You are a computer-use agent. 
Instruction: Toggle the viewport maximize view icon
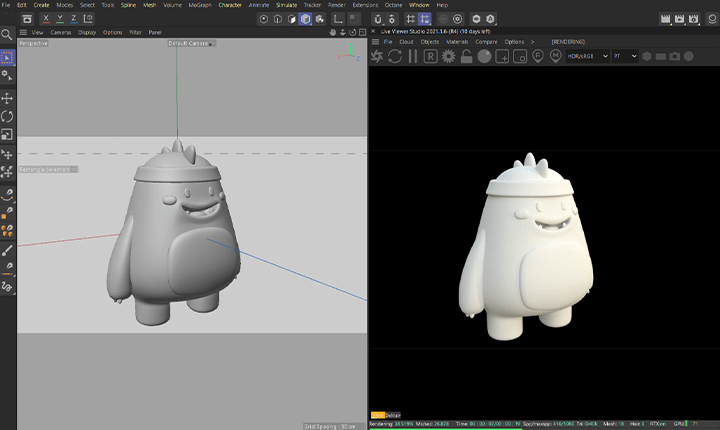362,32
